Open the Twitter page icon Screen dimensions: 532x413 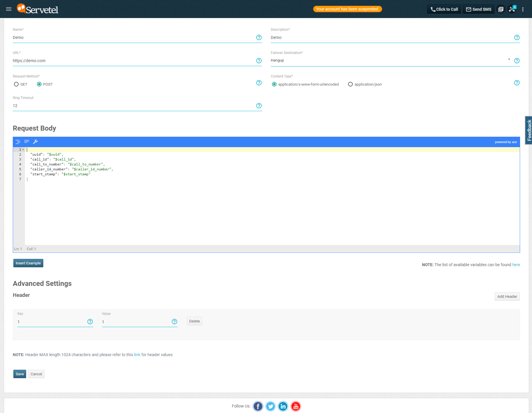[x=271, y=406]
